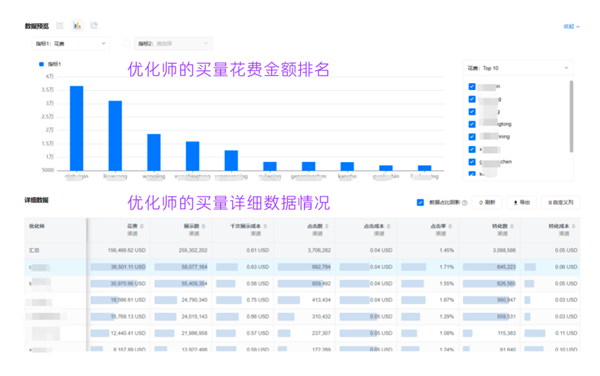Click the 刷新 refresh button
Screen dimensions: 600x376
(x=487, y=202)
